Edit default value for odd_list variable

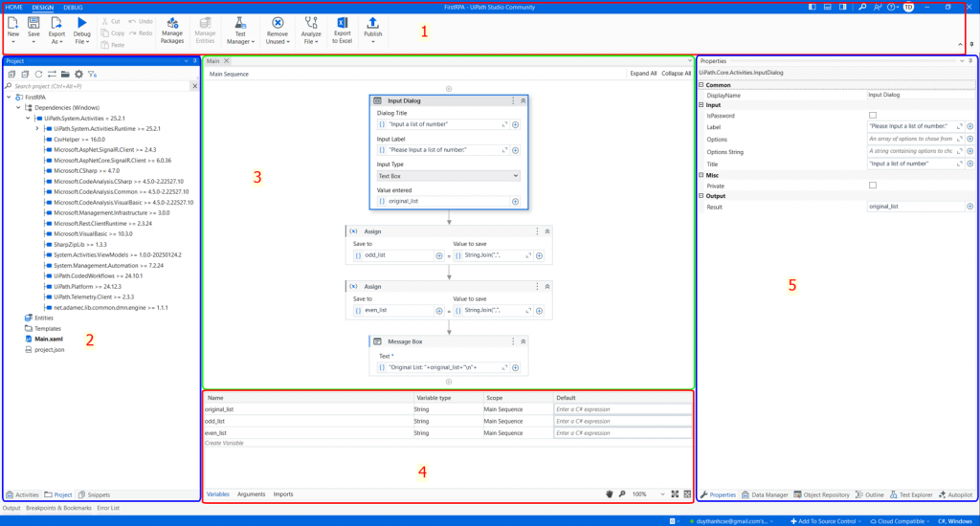point(622,421)
